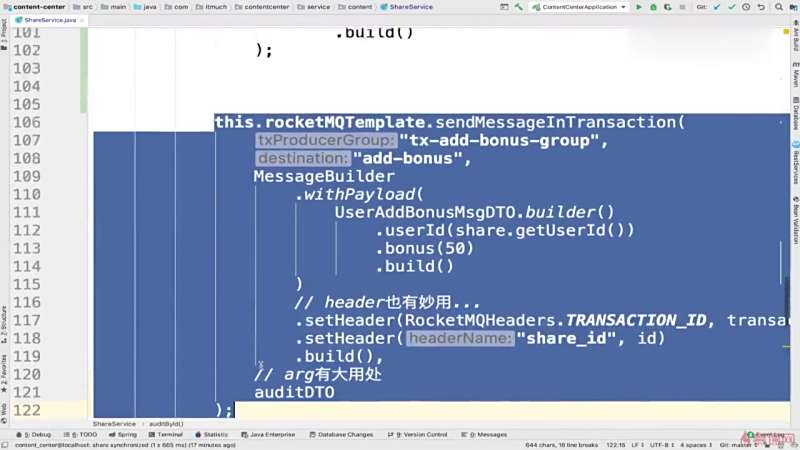Click src folder in navigation bar
This screenshot has width=800, height=450.
coord(83,7)
